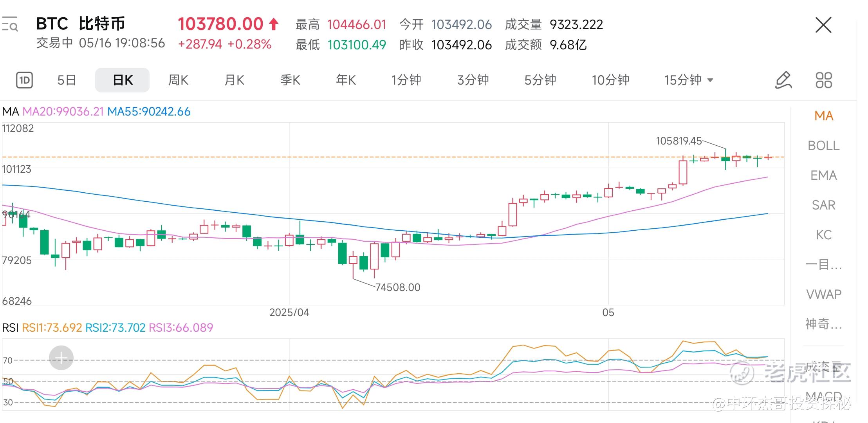Image resolution: width=868 pixels, height=423 pixels.
Task: Switch to the 日K tab
Action: [122, 80]
